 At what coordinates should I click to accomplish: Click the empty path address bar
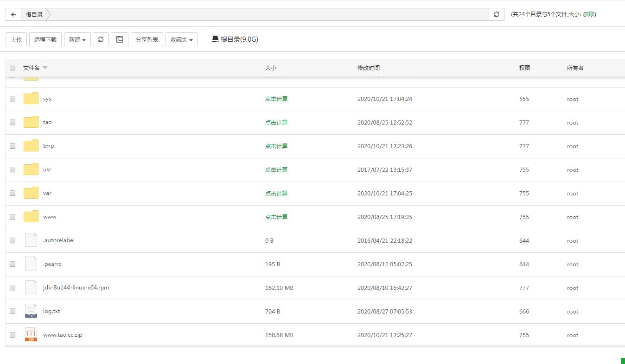tap(269, 14)
